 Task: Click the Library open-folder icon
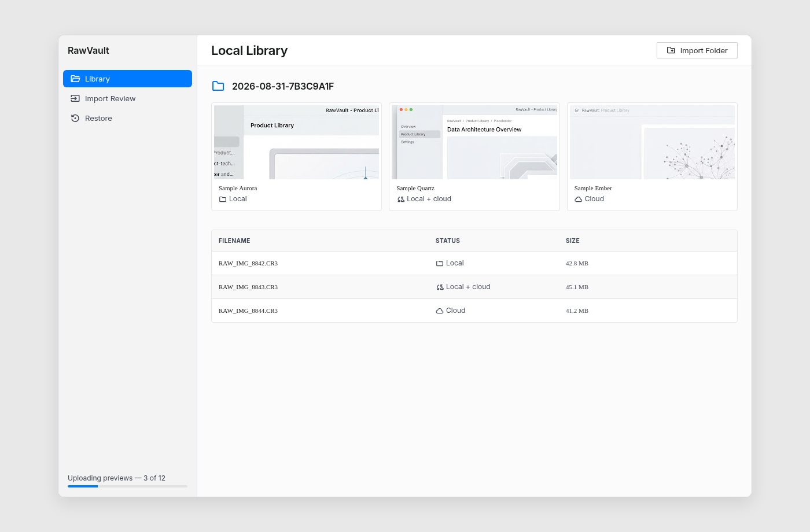75,79
